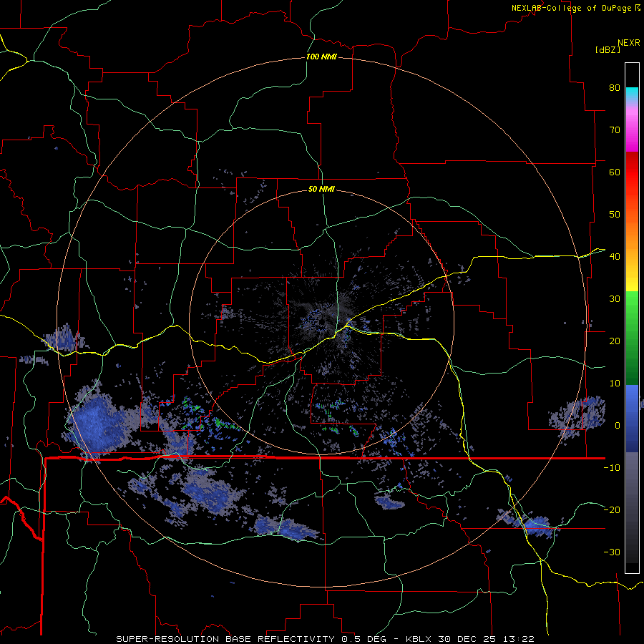Click the radar site center of the scan
The width and height of the screenshot is (644, 644).
pos(321,321)
